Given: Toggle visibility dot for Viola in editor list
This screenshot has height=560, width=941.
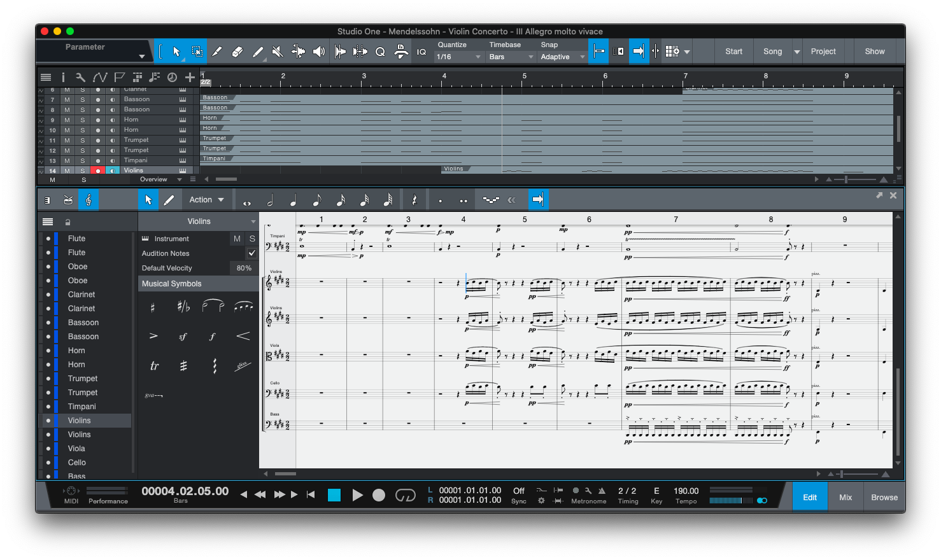Looking at the screenshot, I should tap(48, 449).
